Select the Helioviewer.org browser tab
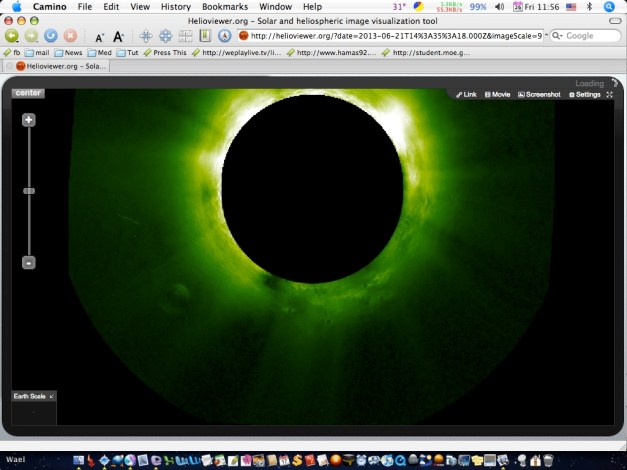Screen dimensions: 627x470 [56, 66]
